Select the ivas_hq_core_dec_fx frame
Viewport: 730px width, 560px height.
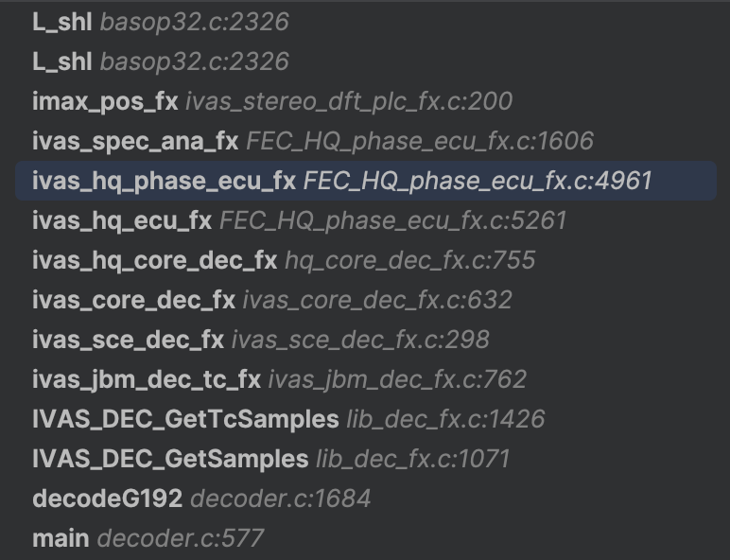tap(155, 260)
